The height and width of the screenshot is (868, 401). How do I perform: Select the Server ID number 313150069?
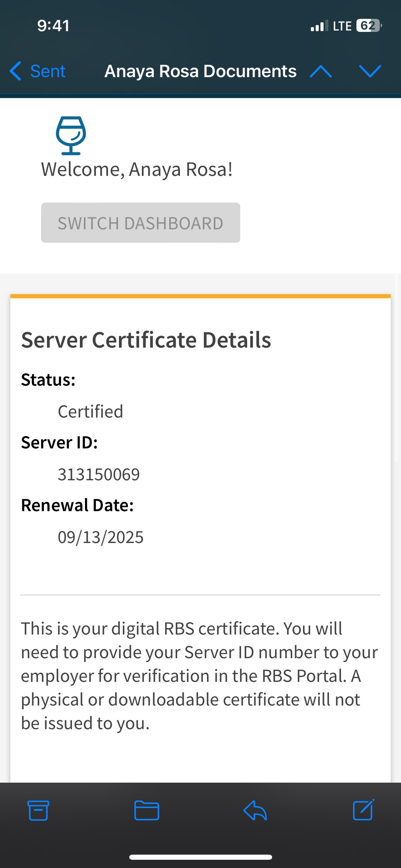click(99, 474)
